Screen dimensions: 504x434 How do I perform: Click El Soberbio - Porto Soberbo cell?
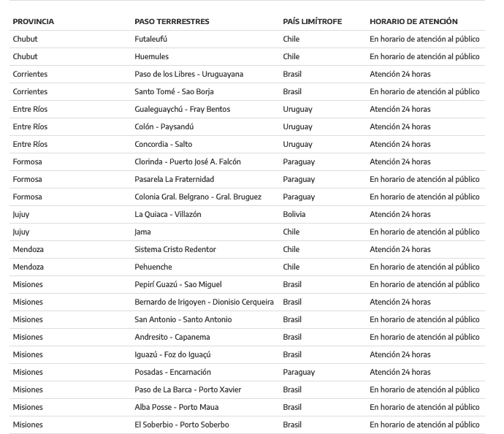(x=182, y=425)
